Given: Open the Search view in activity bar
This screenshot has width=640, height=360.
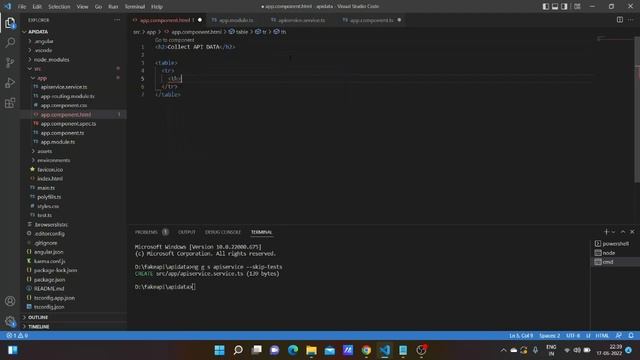Looking at the screenshot, I should click(10, 42).
